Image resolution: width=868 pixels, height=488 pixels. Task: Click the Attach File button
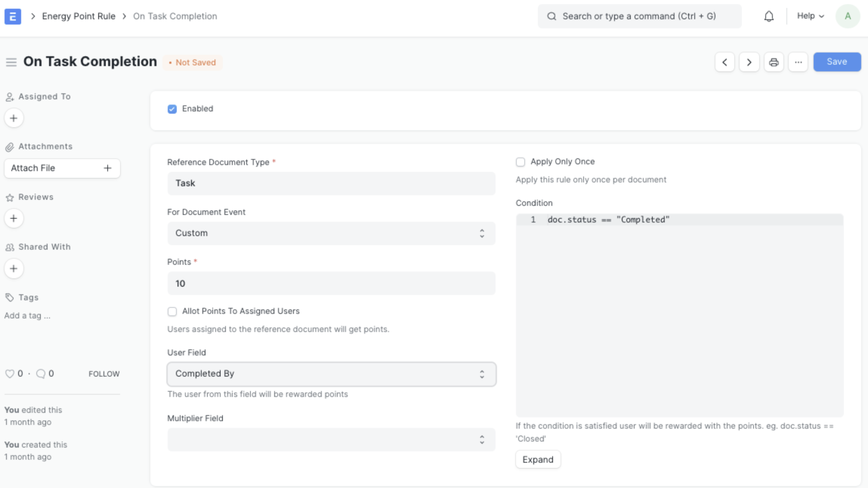pyautogui.click(x=62, y=168)
